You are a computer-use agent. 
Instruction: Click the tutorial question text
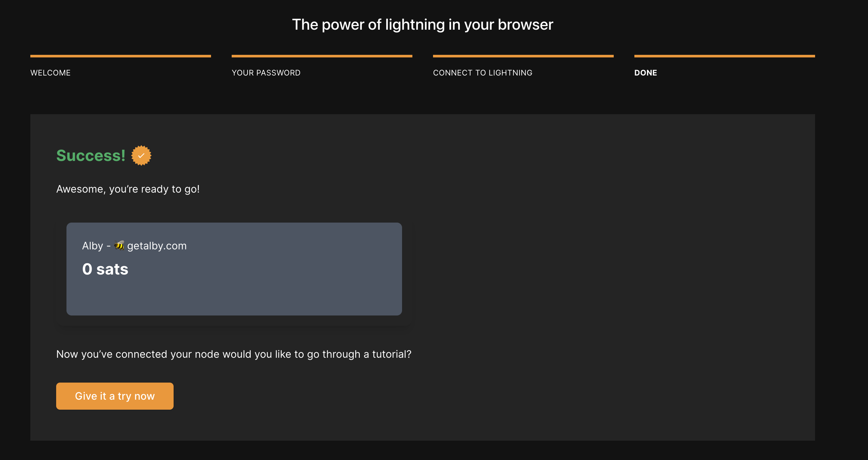234,354
